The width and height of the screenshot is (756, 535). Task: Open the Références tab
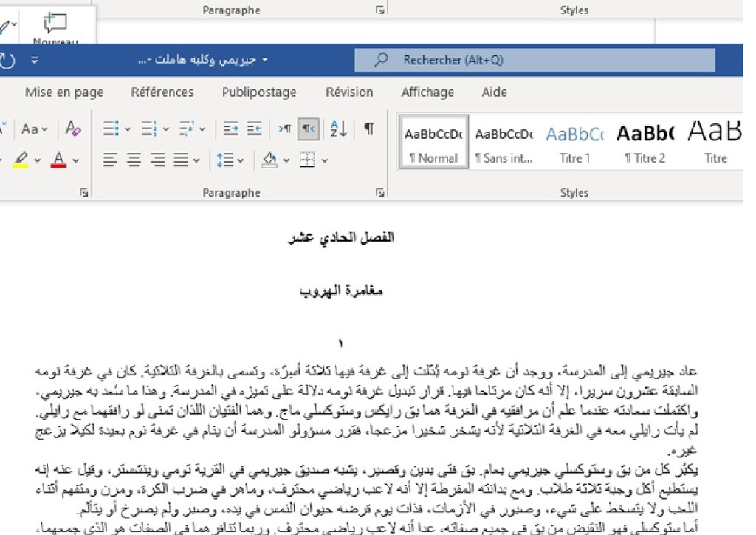(162, 92)
